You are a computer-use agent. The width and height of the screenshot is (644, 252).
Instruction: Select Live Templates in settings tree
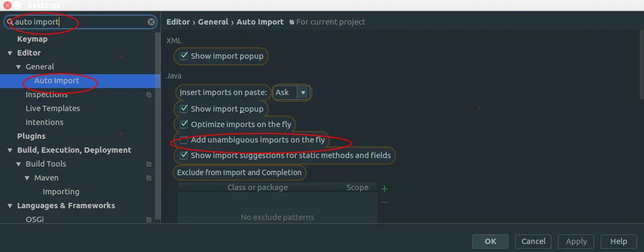pos(52,108)
